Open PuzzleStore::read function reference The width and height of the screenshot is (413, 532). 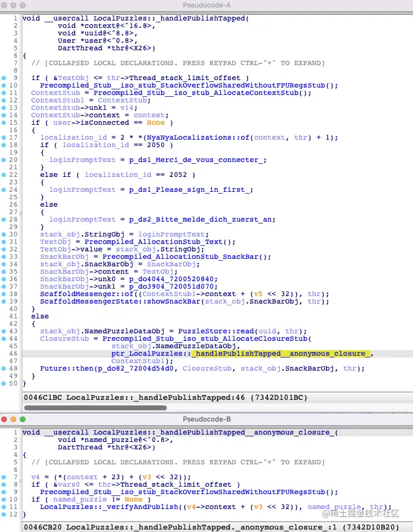(x=216, y=331)
